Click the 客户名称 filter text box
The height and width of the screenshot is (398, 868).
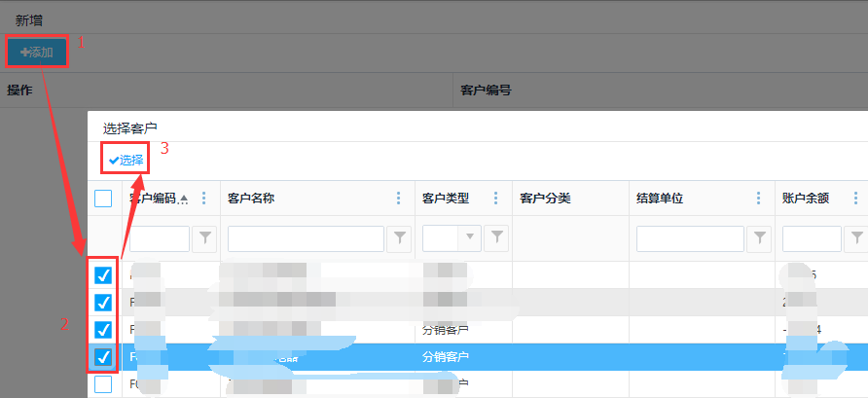[x=306, y=238]
